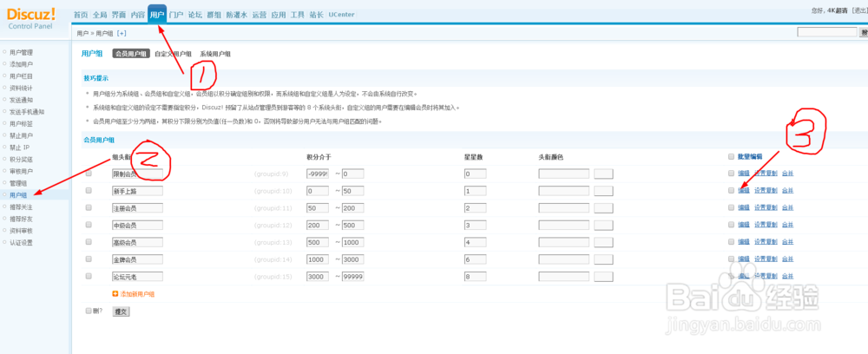Select the 用户 navigation tab
The width and height of the screenshot is (868, 354).
pos(157,15)
